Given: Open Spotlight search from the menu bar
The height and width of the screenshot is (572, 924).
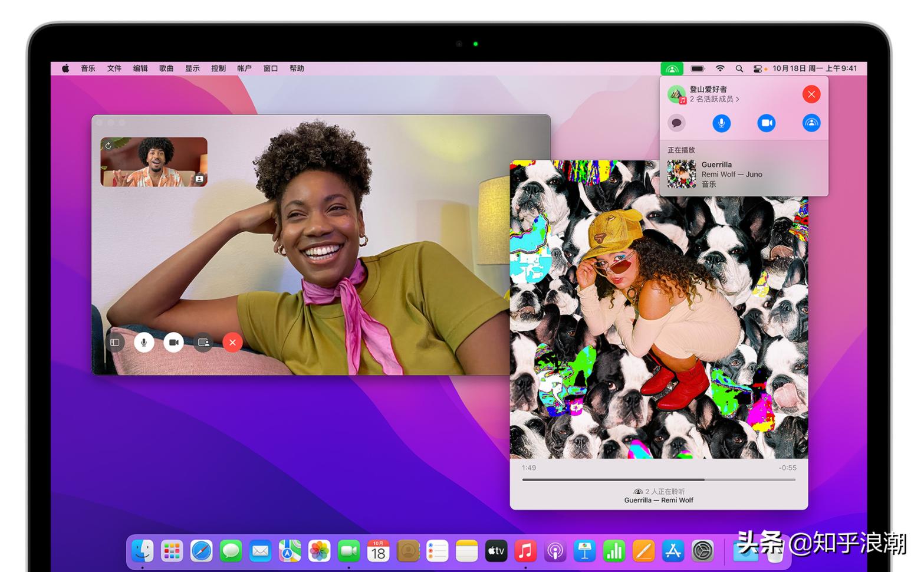Looking at the screenshot, I should click(739, 68).
